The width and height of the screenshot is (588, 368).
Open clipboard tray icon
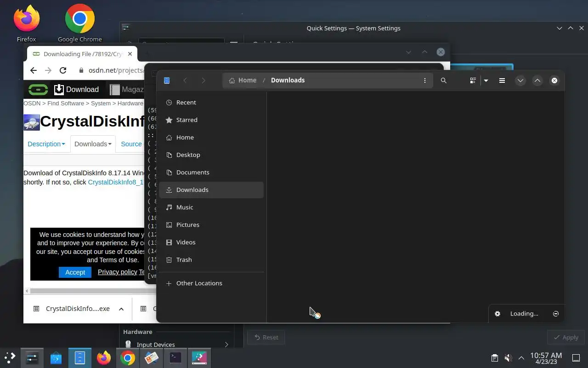pyautogui.click(x=494, y=358)
